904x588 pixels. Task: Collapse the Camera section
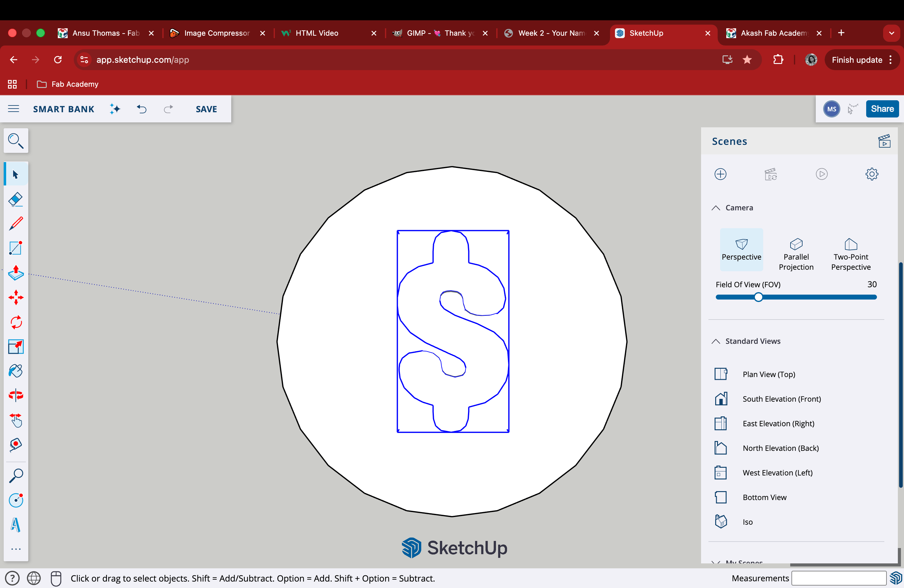point(716,208)
